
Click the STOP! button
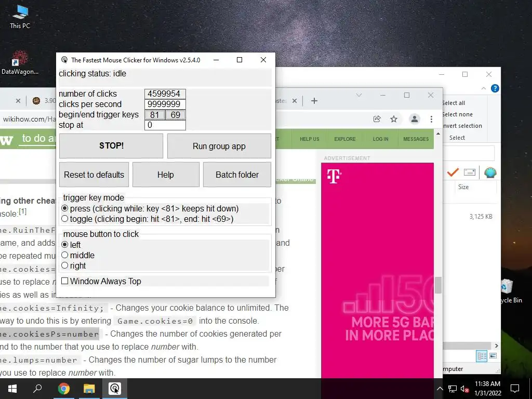pos(111,146)
